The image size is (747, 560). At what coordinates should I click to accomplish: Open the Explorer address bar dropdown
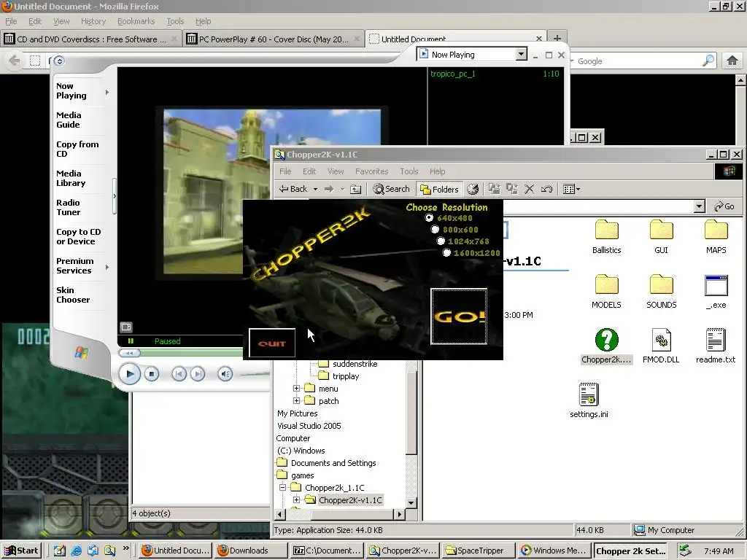coord(699,206)
